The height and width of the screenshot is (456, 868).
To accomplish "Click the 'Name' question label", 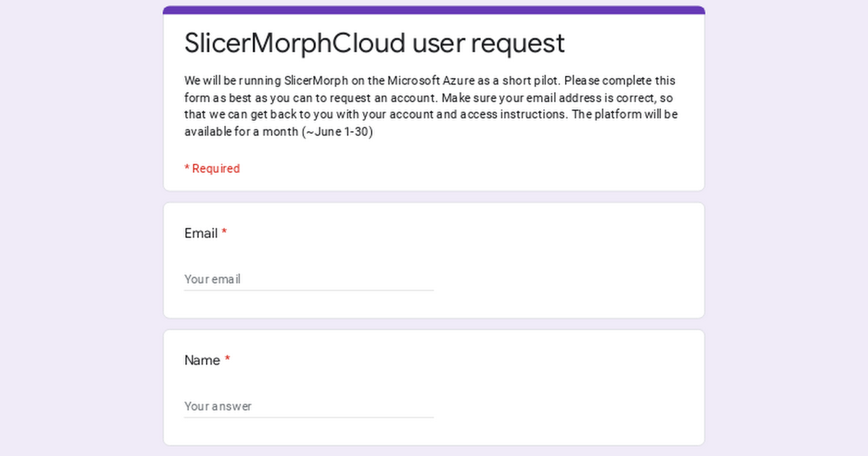I will click(203, 360).
